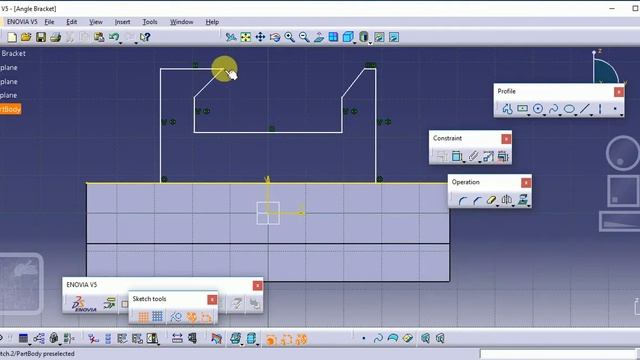
Task: Click the Undo icon
Action: tap(113, 37)
